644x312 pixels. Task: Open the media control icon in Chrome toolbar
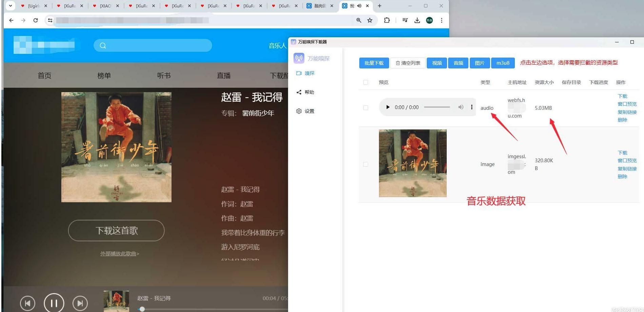405,20
